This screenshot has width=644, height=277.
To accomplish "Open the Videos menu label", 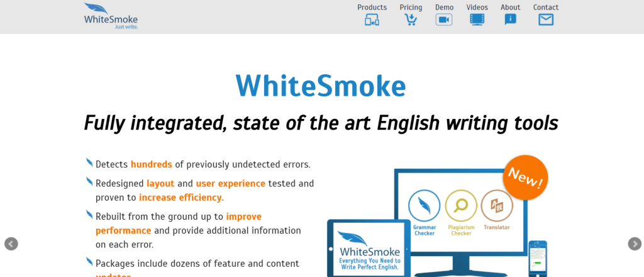I will (477, 8).
